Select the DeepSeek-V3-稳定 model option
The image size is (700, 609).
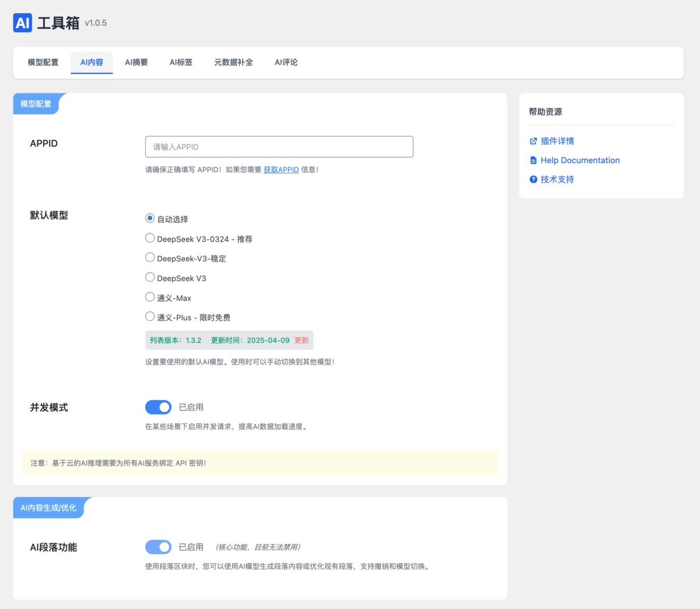point(150,258)
